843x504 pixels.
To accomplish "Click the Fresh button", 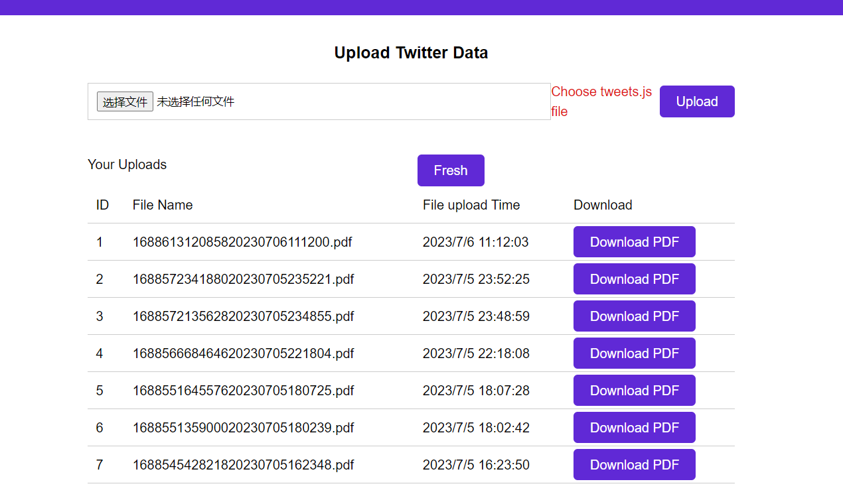I will coord(451,170).
